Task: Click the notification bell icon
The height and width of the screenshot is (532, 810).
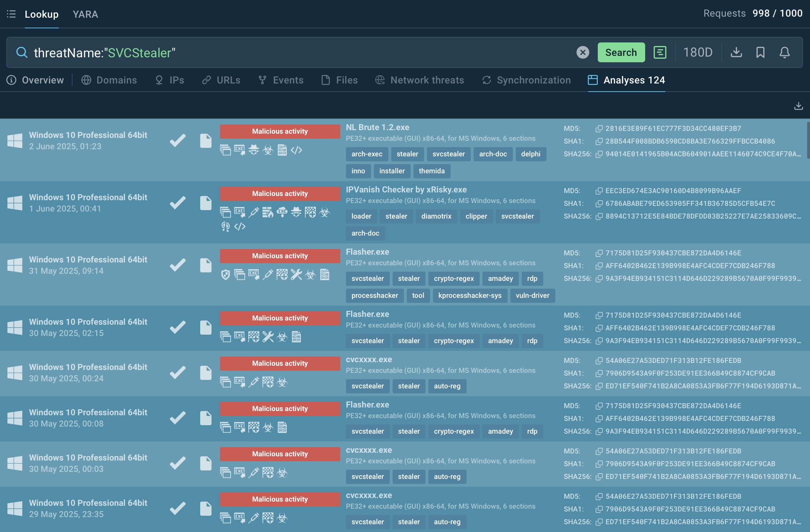Action: coord(785,52)
